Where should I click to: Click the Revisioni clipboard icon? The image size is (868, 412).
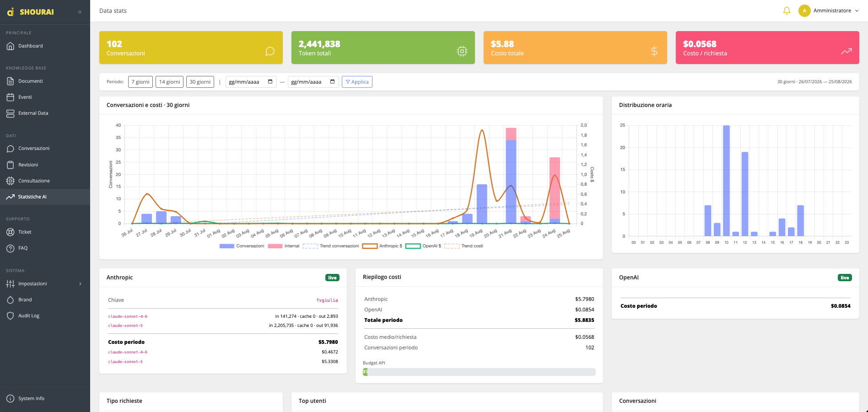pos(11,165)
